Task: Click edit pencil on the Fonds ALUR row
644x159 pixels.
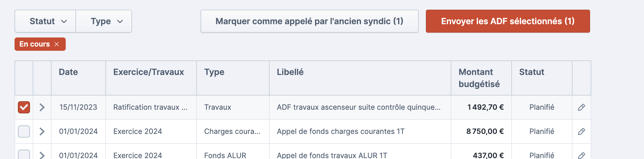Action: coord(581,155)
